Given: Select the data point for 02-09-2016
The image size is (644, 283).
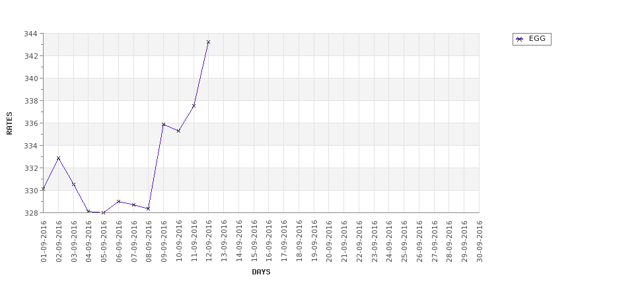Looking at the screenshot, I should (x=58, y=158).
